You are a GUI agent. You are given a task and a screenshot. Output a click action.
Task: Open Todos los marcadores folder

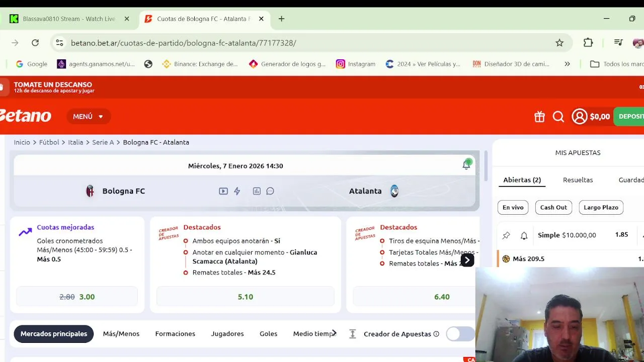pos(617,64)
